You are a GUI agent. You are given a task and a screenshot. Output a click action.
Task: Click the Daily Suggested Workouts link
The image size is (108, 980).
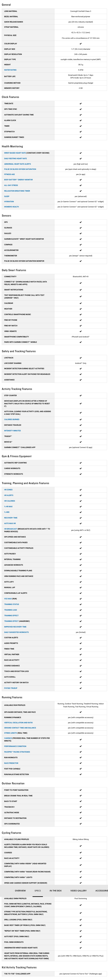[16, 632]
